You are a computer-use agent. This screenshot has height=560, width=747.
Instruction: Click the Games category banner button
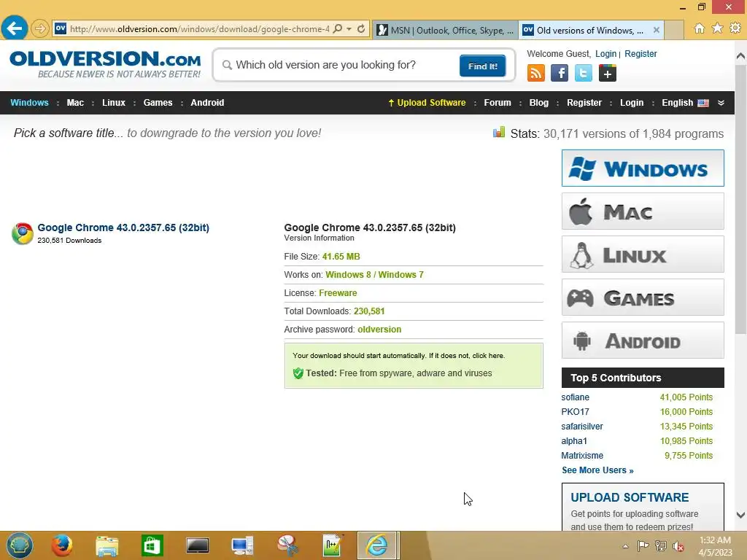point(643,297)
